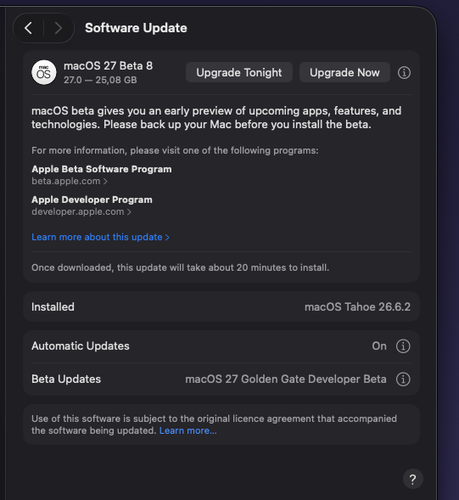Click Learn more licence agreement link
Viewport: 459px width, 500px height.
pyautogui.click(x=188, y=431)
